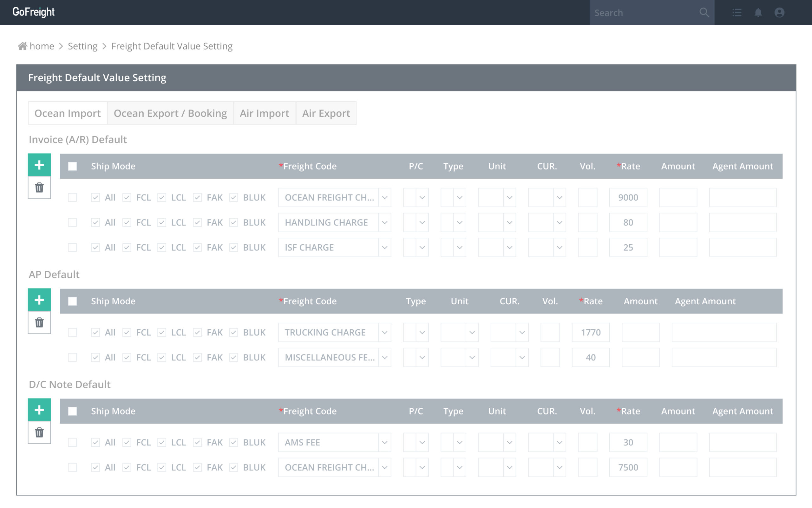Select the TRUCKING CHARGE row checkbox

(73, 332)
